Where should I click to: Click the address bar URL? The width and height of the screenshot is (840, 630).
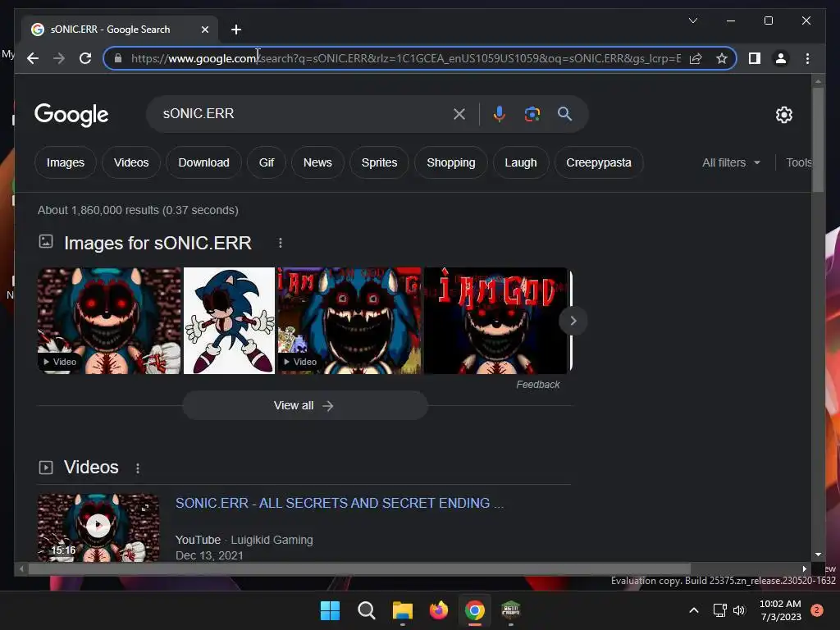click(405, 58)
